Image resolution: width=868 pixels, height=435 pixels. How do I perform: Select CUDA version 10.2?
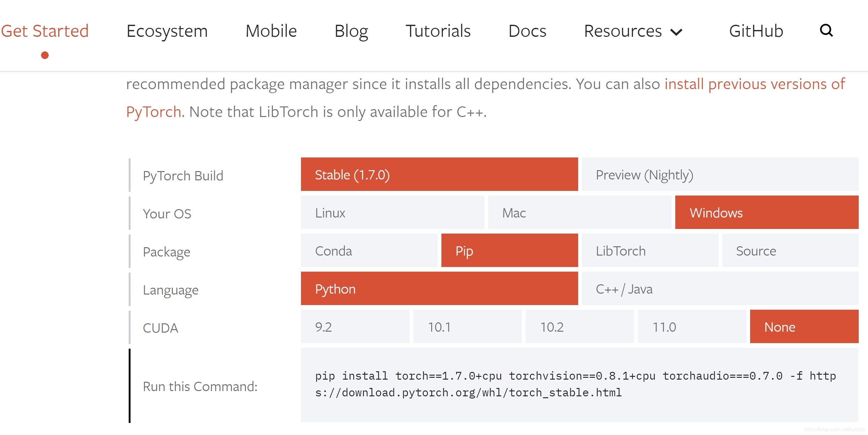579,326
